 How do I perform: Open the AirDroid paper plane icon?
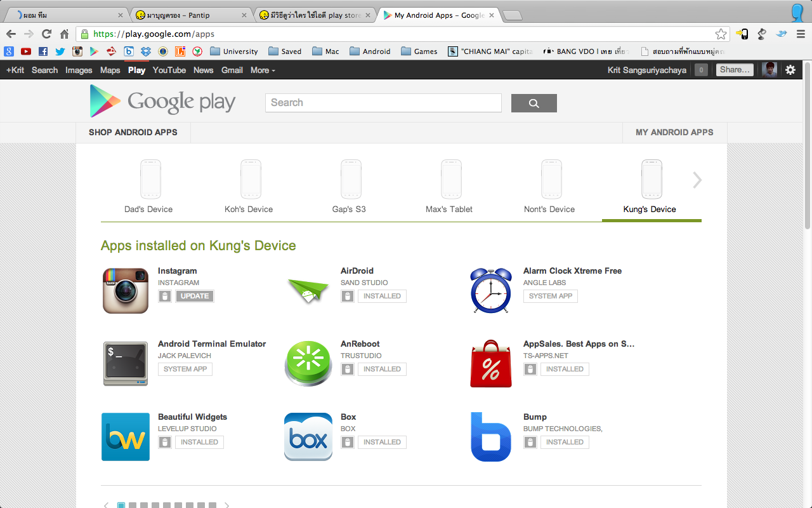click(x=308, y=291)
